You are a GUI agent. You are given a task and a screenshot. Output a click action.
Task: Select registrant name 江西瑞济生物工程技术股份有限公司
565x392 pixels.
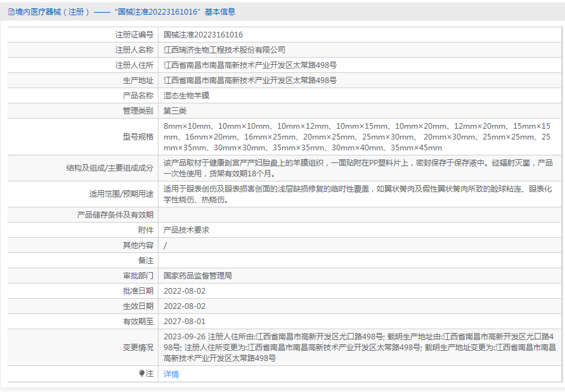(224, 49)
